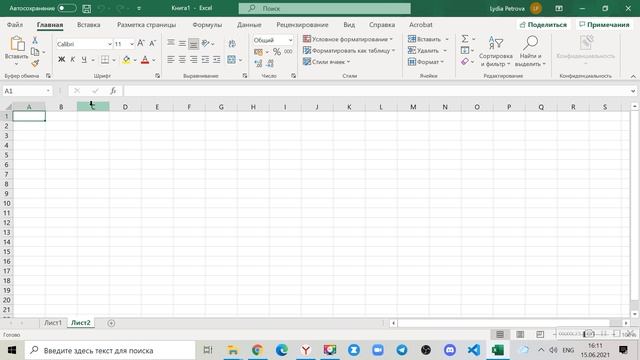This screenshot has height=360, width=640.
Task: Align cell content to middle
Action: (x=182, y=43)
